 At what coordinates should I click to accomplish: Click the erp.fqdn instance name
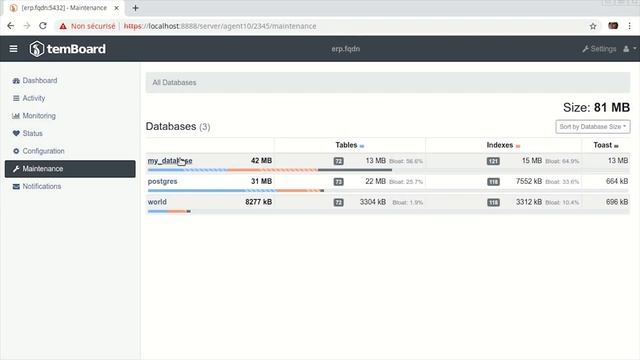tap(345, 49)
